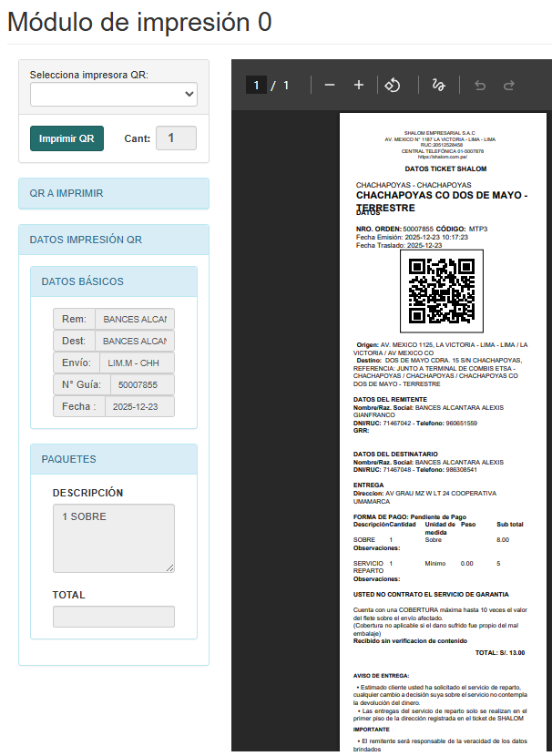Click the DESCRIPCIÓN text area
Screen dimensions: 552x756
tap(113, 537)
